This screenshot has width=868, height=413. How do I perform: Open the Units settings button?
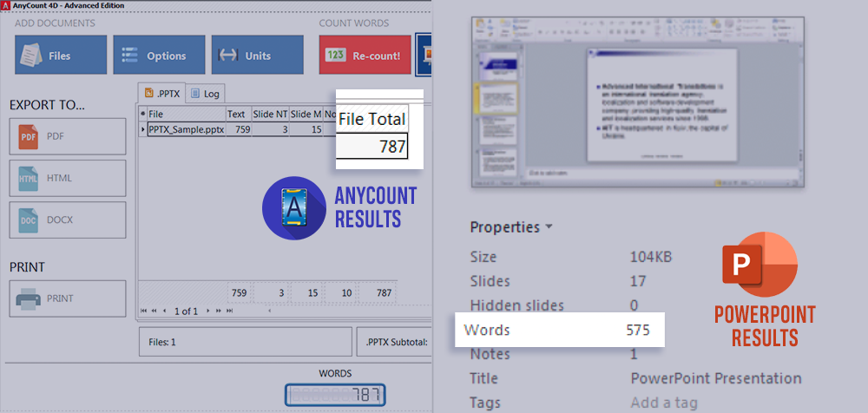coord(258,55)
